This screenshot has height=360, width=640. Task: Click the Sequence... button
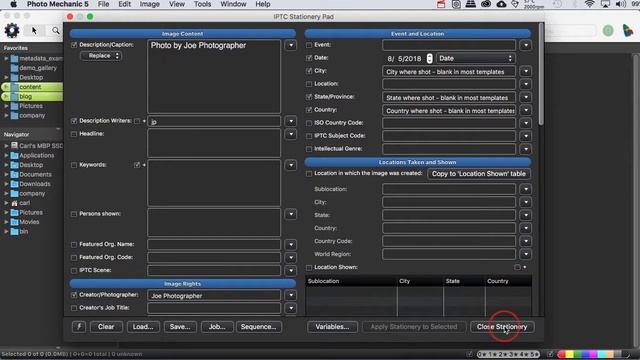[x=259, y=327]
